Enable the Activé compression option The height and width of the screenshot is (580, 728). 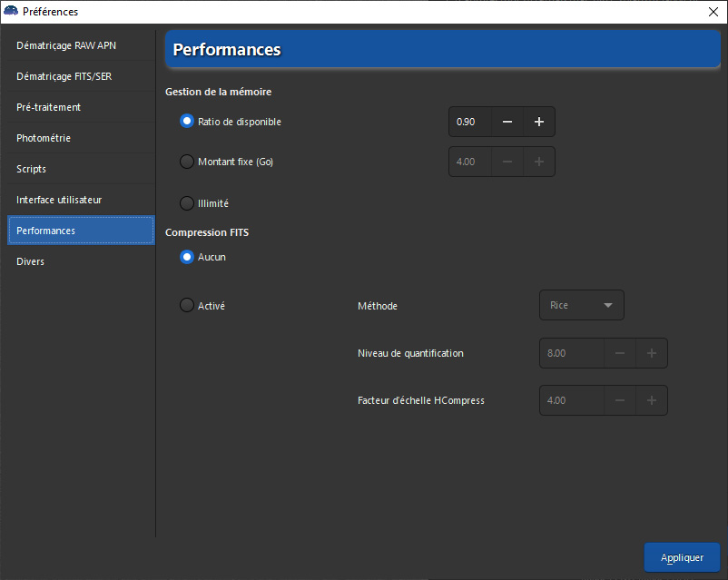(187, 306)
